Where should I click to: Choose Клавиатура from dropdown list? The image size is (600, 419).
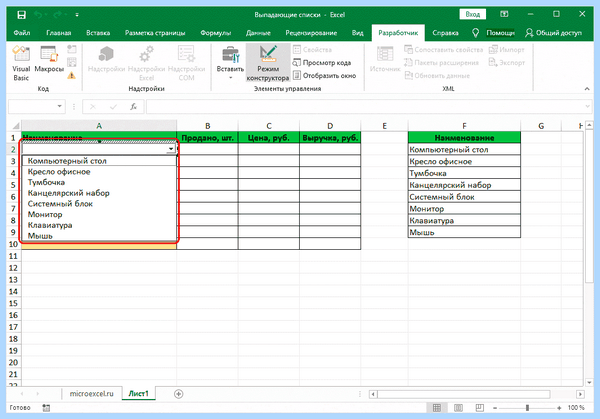click(x=99, y=225)
